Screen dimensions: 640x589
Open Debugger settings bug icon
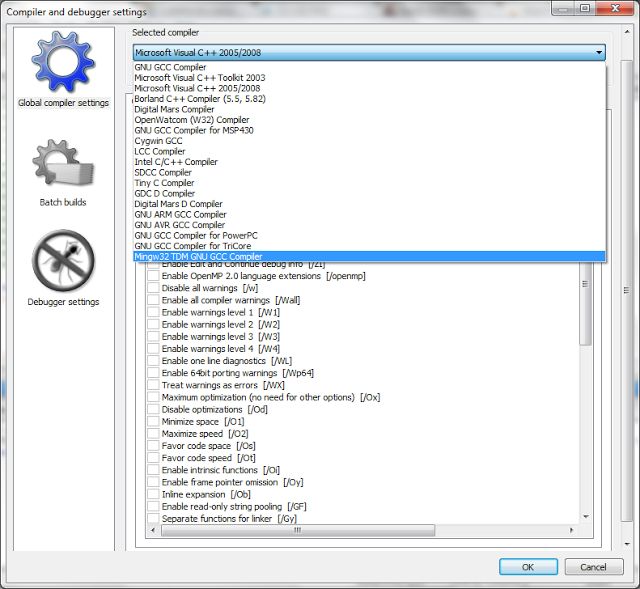(x=63, y=261)
